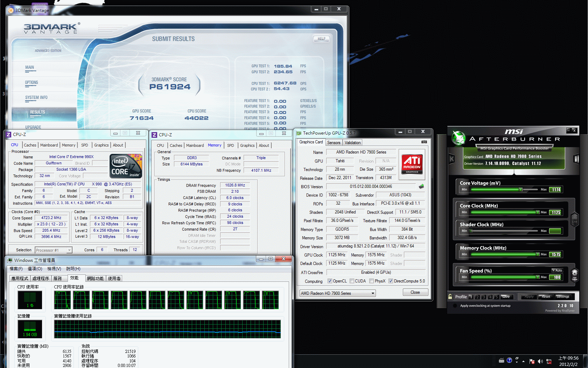The width and height of the screenshot is (588, 368).
Task: Click the Task Manager title bar icon
Action: click(10, 260)
